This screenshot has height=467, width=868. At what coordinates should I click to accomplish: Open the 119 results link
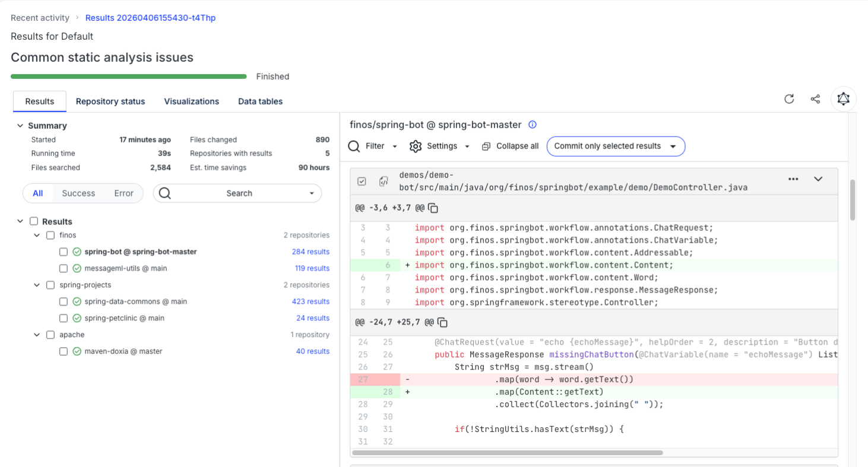(x=312, y=268)
